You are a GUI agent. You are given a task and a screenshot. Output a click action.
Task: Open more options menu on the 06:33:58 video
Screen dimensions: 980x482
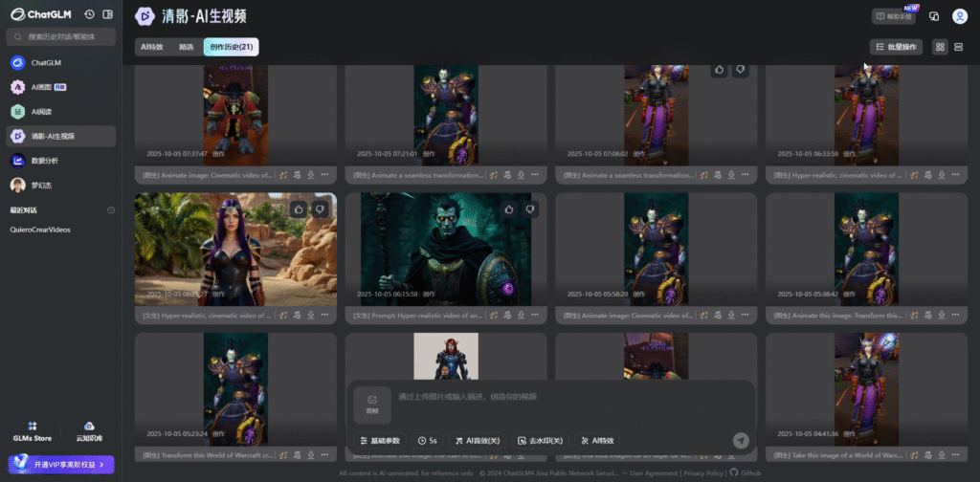click(x=956, y=175)
